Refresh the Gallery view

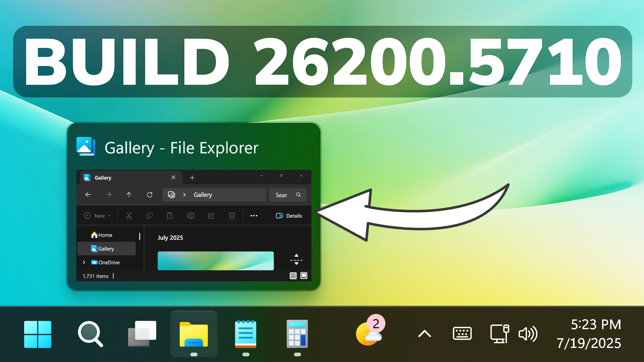(150, 195)
